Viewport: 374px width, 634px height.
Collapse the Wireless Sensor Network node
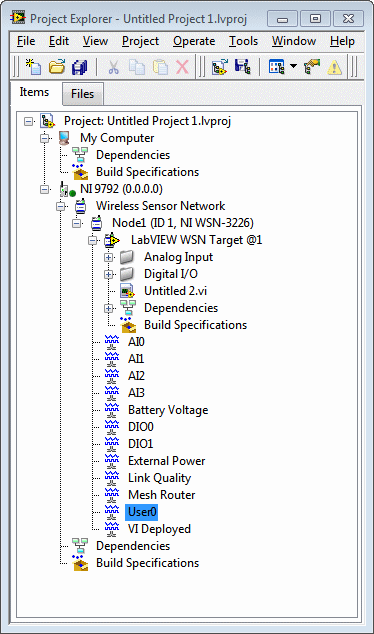tap(61, 206)
